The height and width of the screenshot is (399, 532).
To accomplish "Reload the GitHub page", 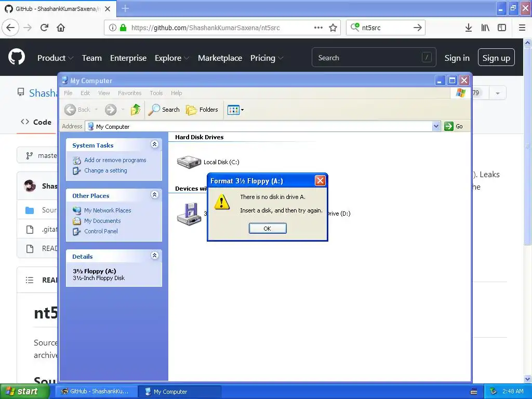I will pyautogui.click(x=44, y=28).
